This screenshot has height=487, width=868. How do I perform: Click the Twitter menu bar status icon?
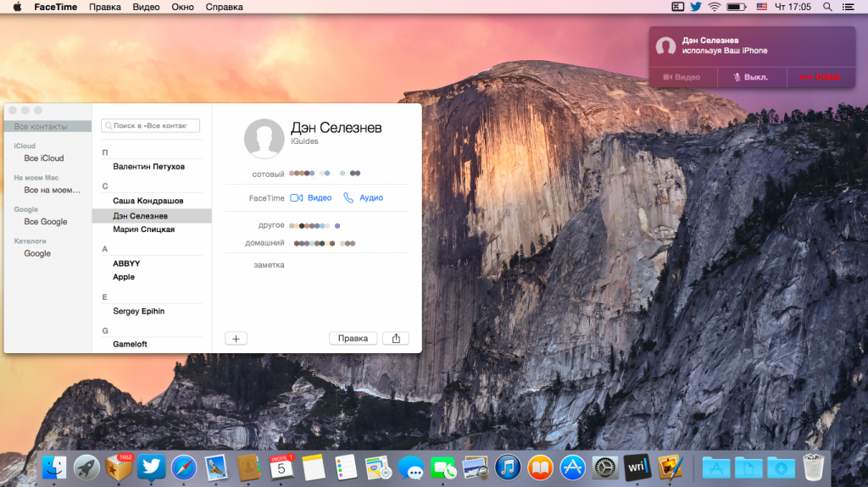coord(696,7)
